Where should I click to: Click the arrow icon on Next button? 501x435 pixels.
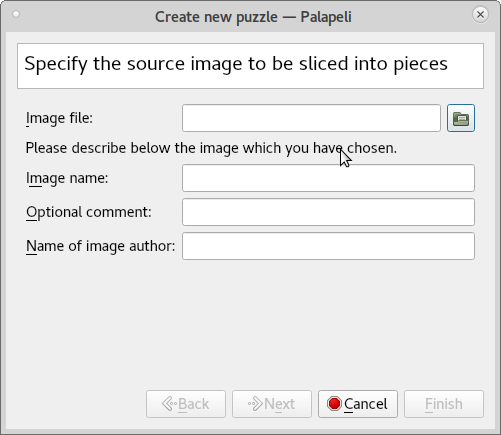point(255,404)
